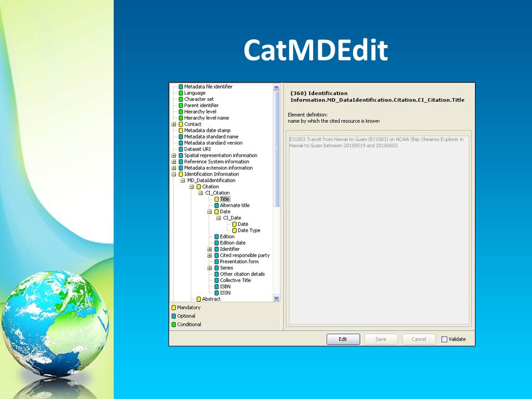532x399 pixels.
Task: Collapse the MD_DataIdentification node
Action: coord(182,181)
